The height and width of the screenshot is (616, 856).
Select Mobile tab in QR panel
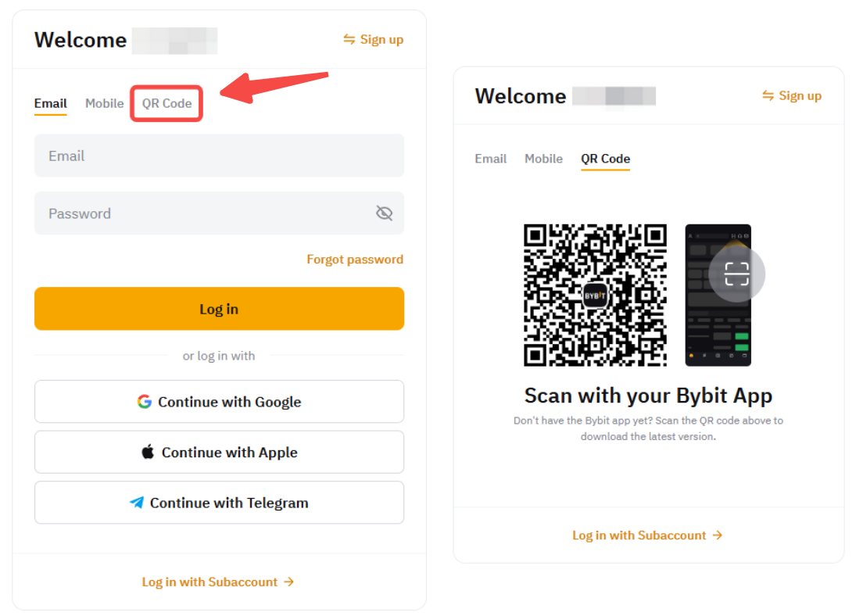point(544,159)
